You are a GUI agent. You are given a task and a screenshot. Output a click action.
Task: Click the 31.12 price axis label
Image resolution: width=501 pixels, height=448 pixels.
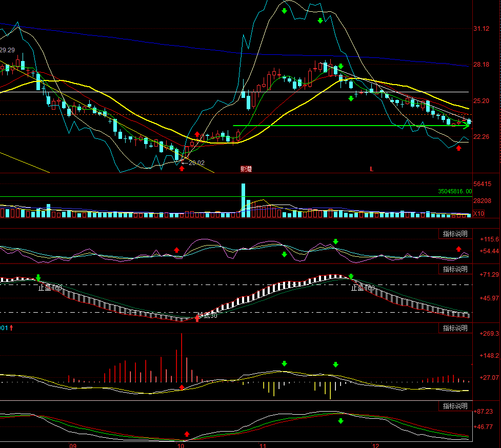[x=481, y=29]
